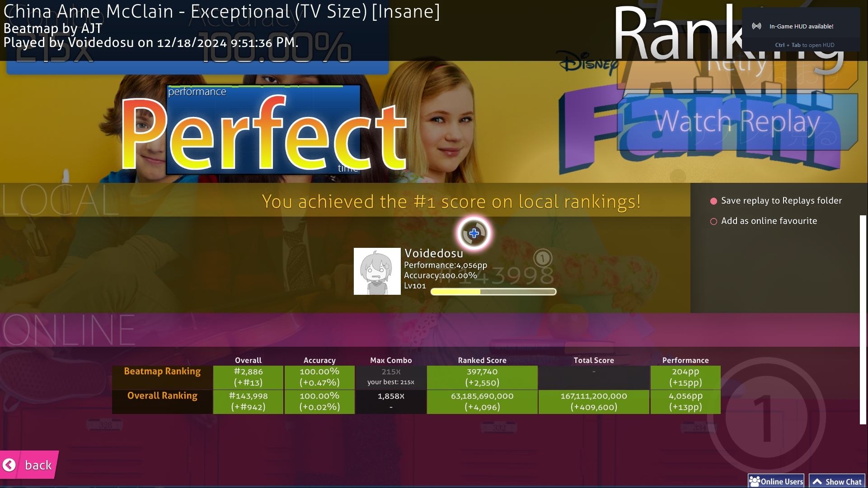Click the level 101 progress bar
The height and width of the screenshot is (488, 868).
(x=493, y=292)
